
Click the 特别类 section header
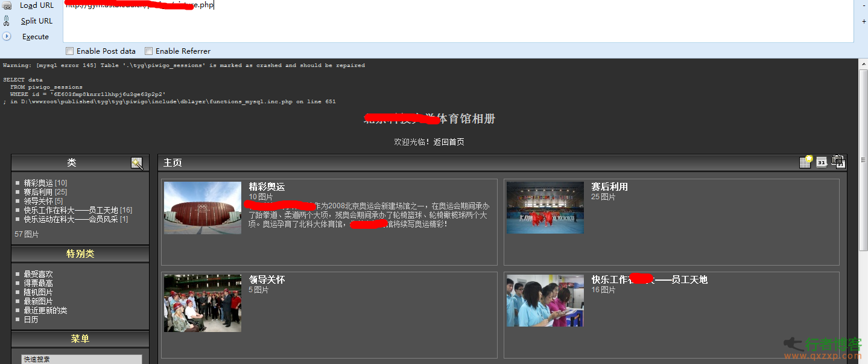click(x=80, y=254)
